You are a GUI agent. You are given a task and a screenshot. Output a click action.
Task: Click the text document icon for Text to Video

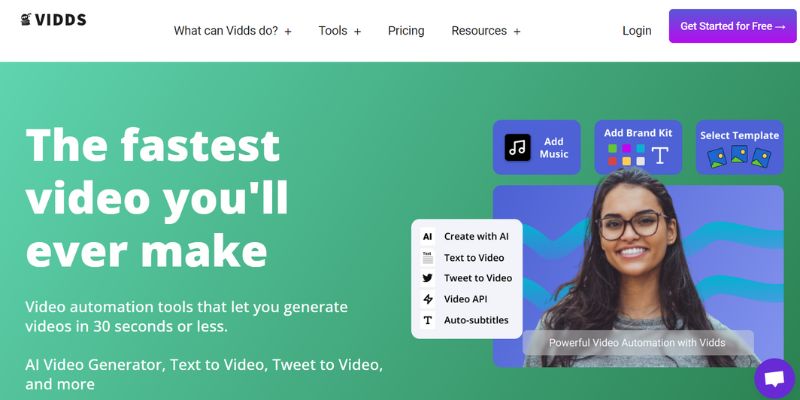[428, 257]
